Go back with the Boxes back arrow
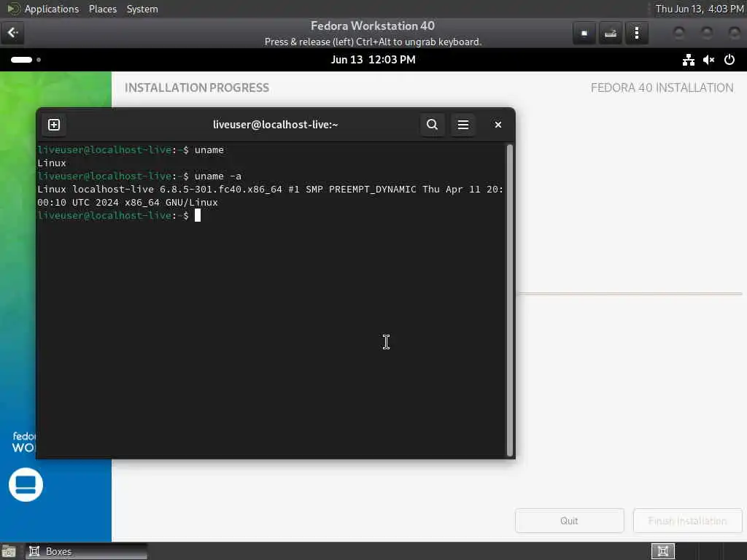The width and height of the screenshot is (747, 560). (x=12, y=33)
